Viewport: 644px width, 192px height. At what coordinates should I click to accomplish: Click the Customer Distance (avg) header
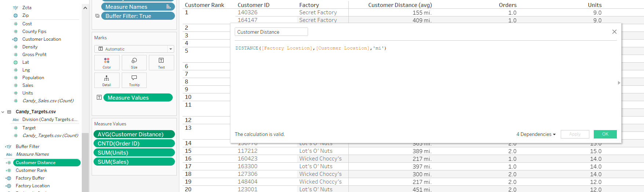[400, 5]
